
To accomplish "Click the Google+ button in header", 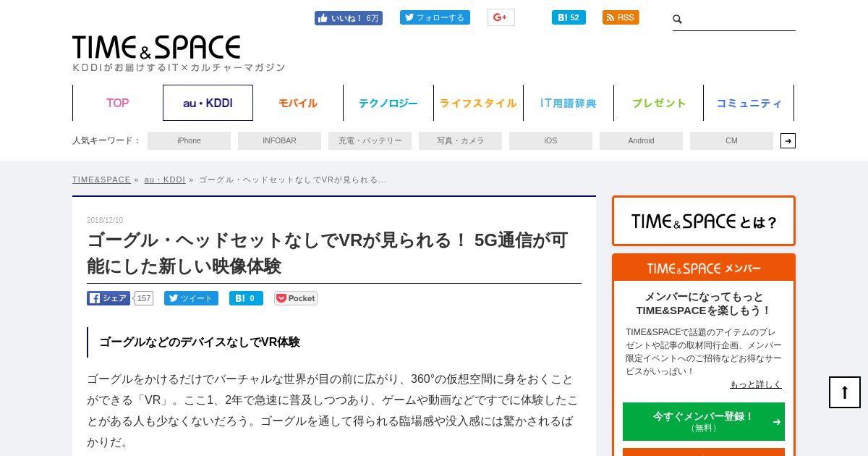I will tap(501, 17).
